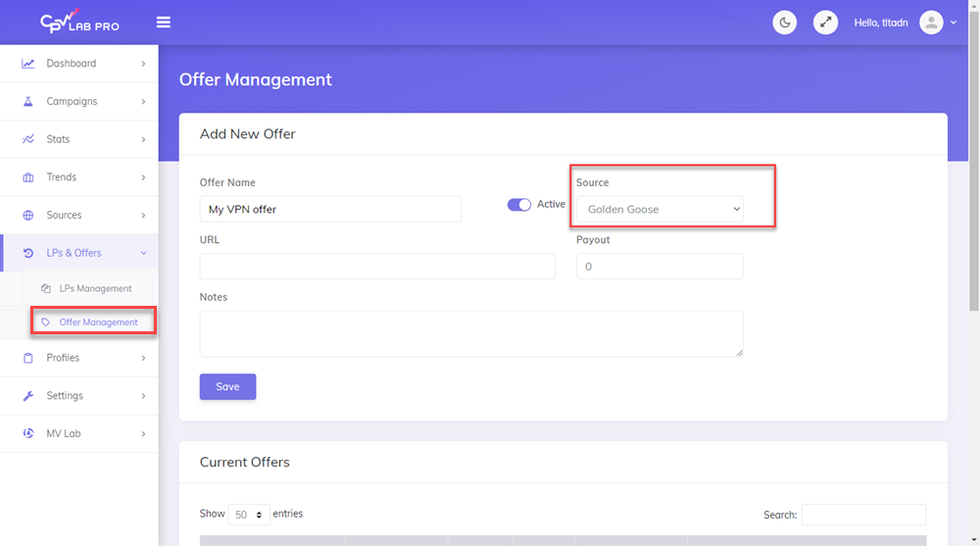Toggle the Active offer switch
This screenshot has height=546, width=980.
[x=518, y=205]
